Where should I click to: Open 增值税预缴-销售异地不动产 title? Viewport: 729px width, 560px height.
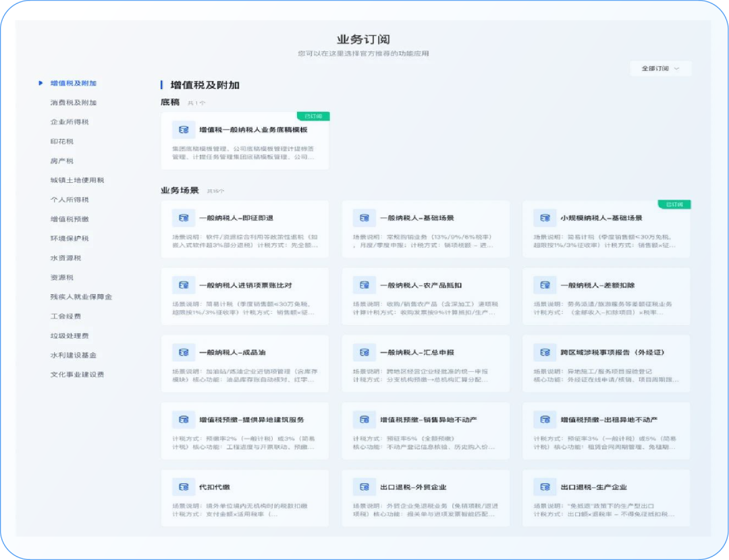pos(429,420)
